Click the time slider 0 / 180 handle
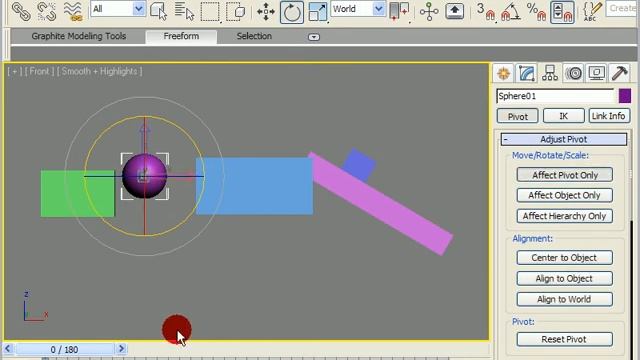Screen dimensions: 640x360 point(64,349)
